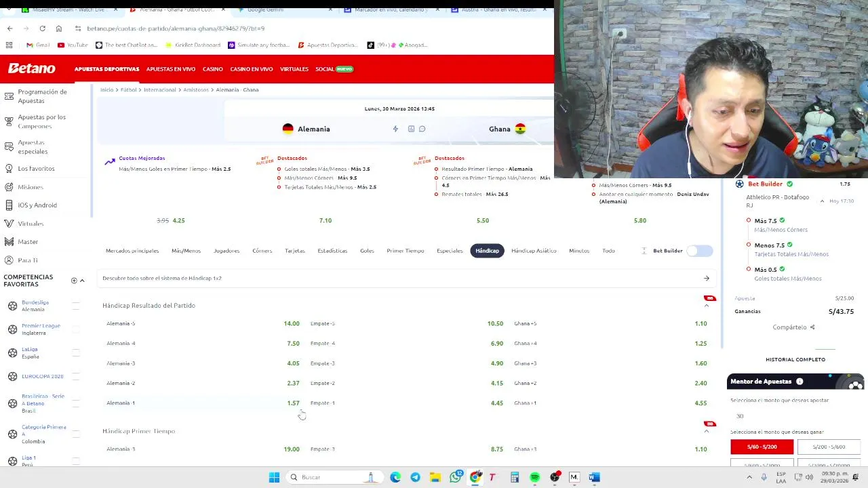Click Fútbol breadcrumb link
This screenshot has height=488, width=868.
pyautogui.click(x=128, y=89)
